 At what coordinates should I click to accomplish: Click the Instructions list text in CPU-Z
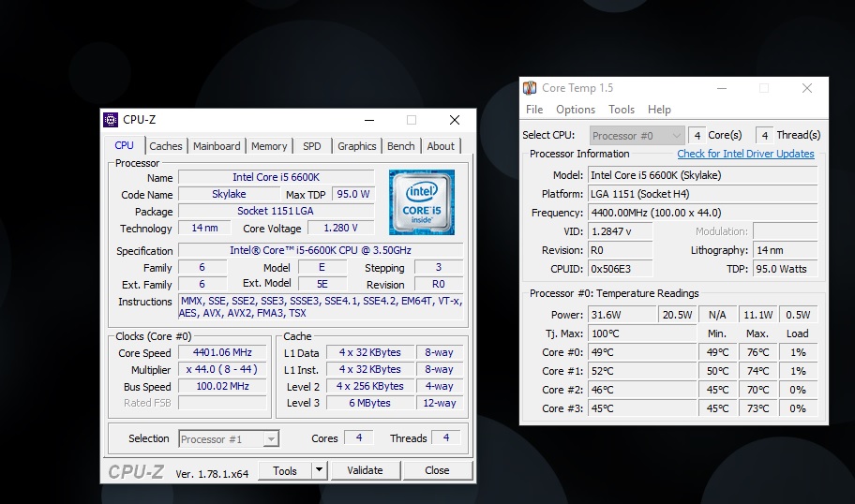coord(321,307)
